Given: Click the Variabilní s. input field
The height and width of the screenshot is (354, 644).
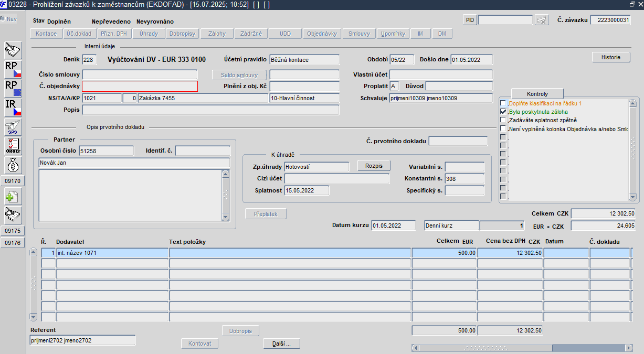Looking at the screenshot, I should pyautogui.click(x=464, y=167).
